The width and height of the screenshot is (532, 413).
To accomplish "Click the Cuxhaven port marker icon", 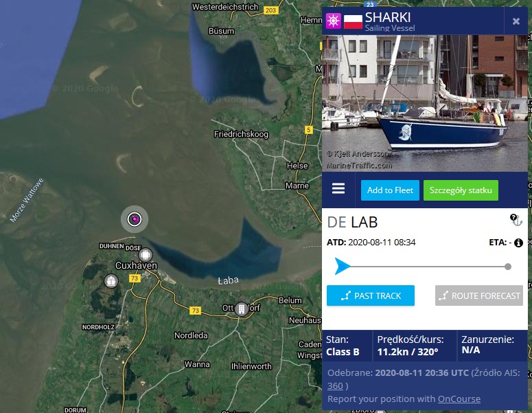I will click(146, 254).
